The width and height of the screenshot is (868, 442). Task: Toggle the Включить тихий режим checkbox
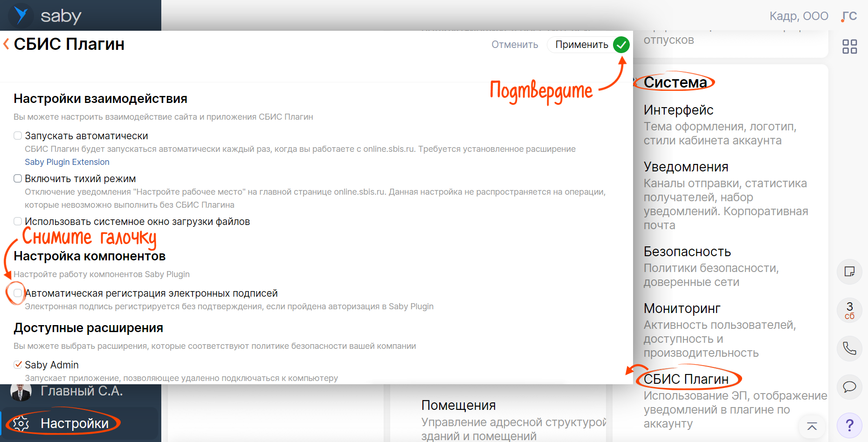pos(18,179)
